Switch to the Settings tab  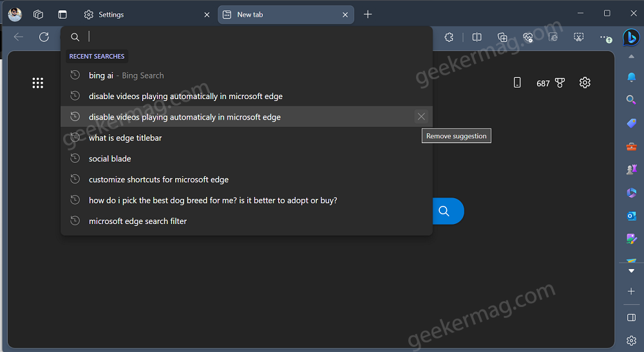pyautogui.click(x=147, y=14)
